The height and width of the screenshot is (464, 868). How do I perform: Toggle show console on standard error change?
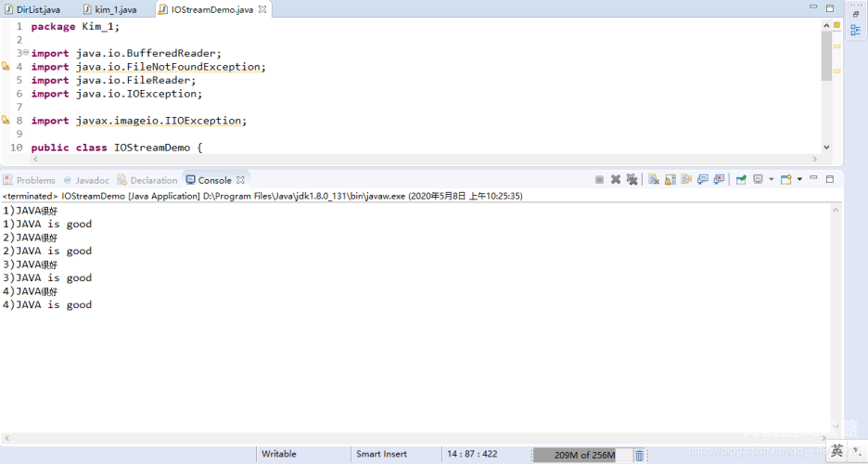pyautogui.click(x=719, y=179)
